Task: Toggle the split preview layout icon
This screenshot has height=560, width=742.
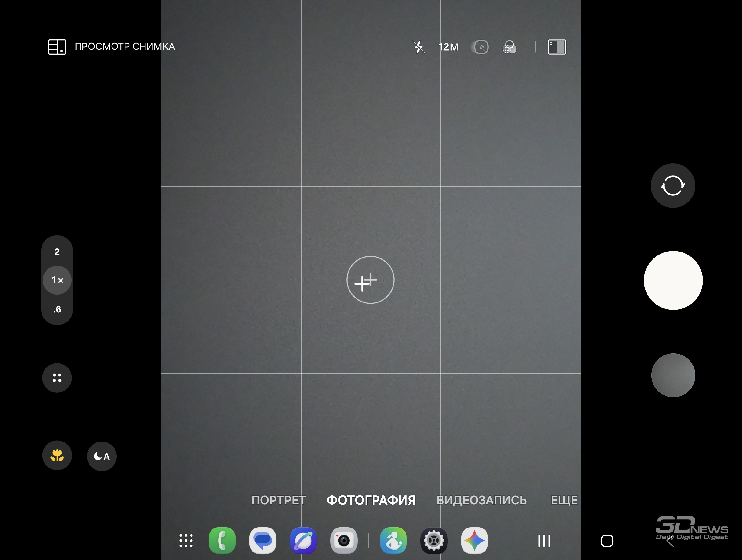Action: pos(557,47)
